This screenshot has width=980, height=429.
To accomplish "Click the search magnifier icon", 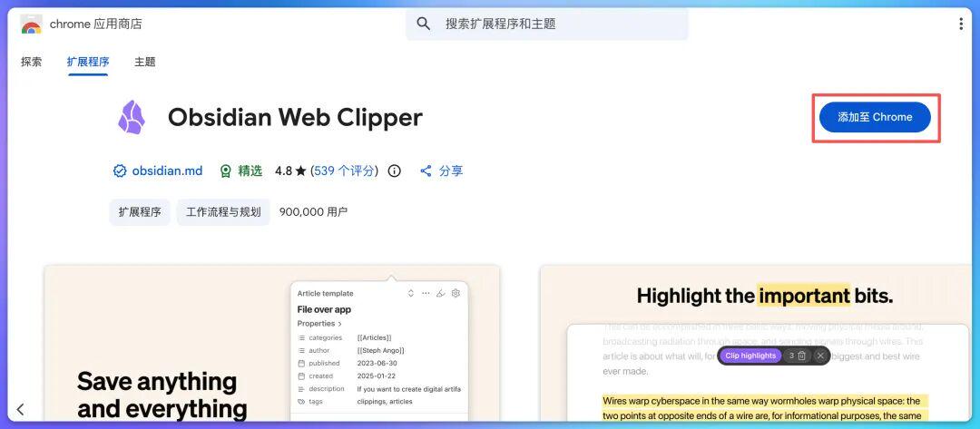I will pyautogui.click(x=424, y=24).
